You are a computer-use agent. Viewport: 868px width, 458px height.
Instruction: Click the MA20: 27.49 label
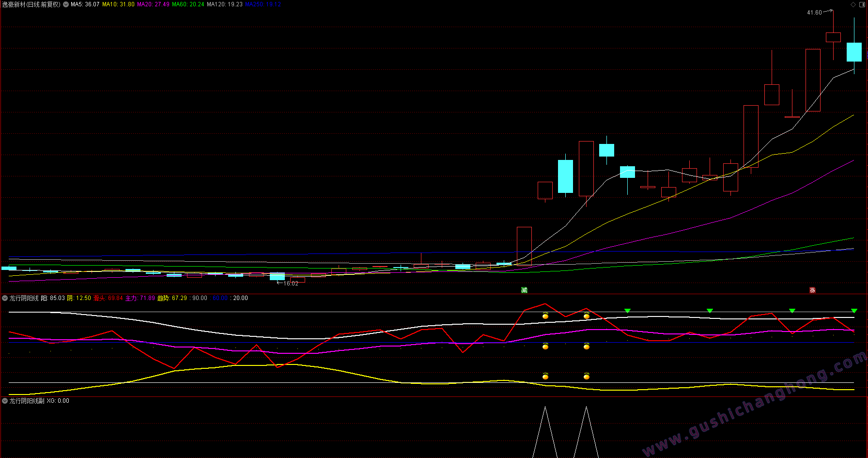point(153,4)
